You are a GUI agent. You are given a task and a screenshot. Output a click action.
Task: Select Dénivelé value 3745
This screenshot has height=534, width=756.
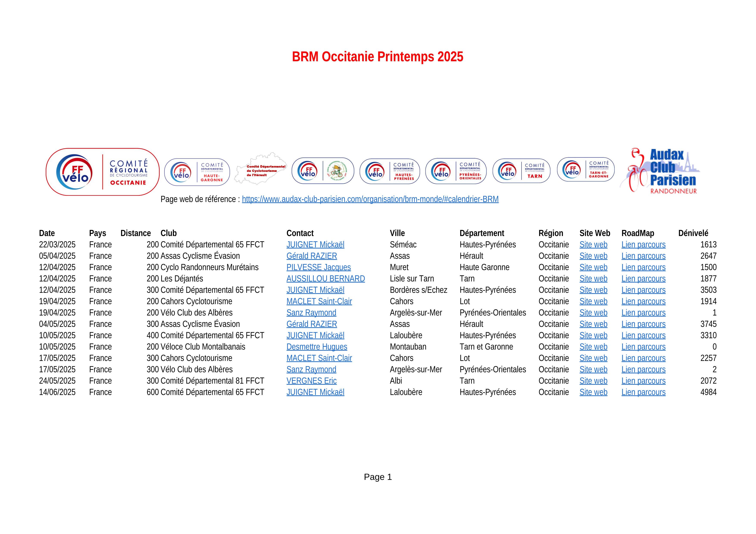click(x=708, y=324)
